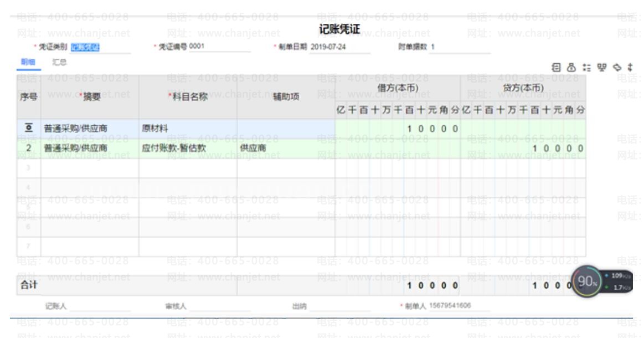Click the 辅助项 column header

(x=286, y=97)
